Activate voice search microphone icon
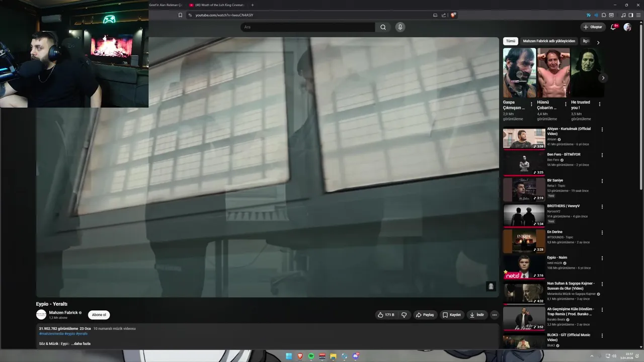 coord(400,27)
